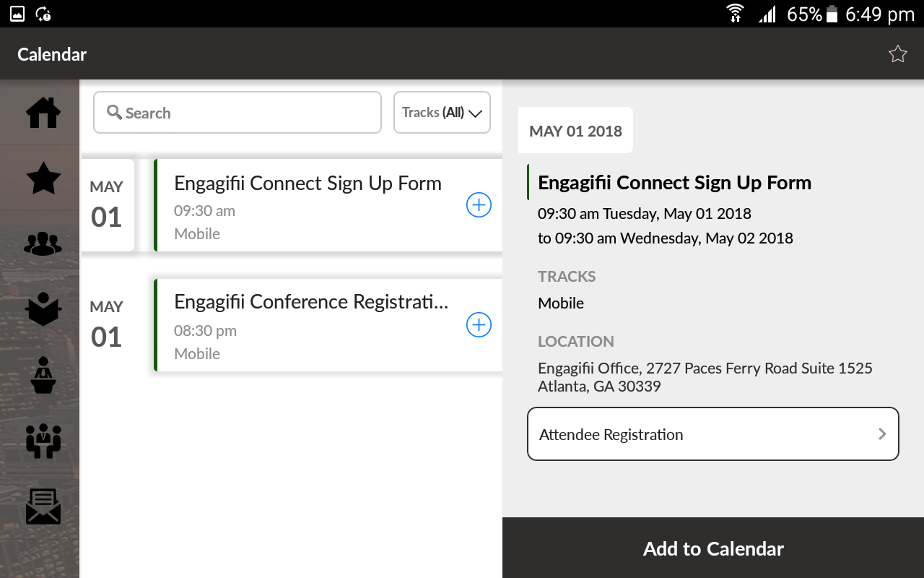
Task: Click the magnifier search icon
Action: [114, 113]
